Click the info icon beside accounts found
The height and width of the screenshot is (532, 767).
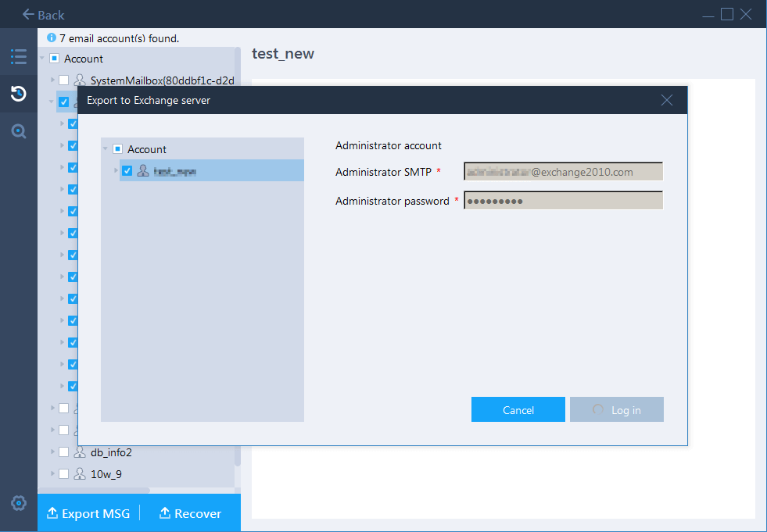(52, 37)
